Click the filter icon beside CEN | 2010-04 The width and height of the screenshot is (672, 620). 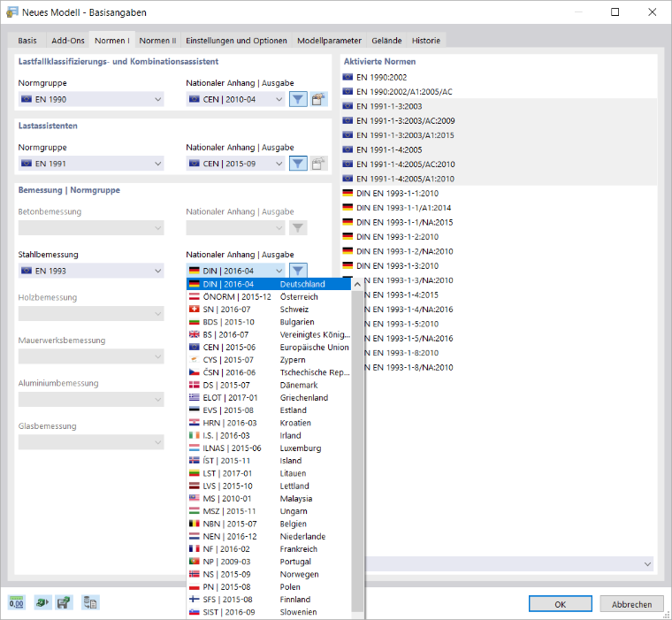[x=298, y=99]
